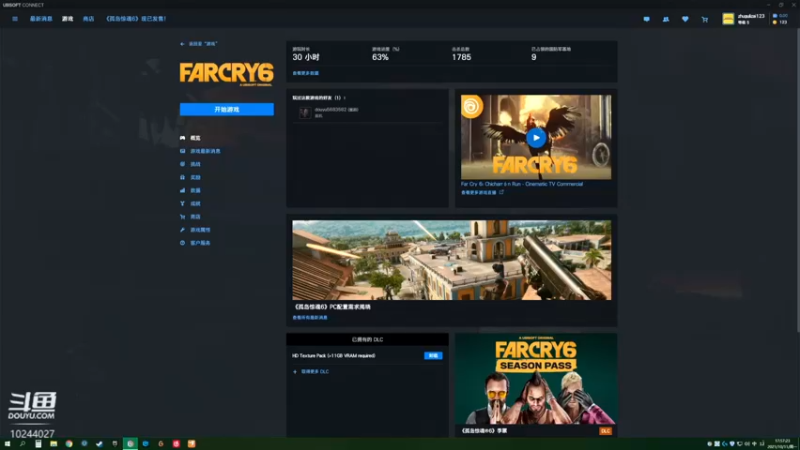The height and width of the screenshot is (450, 800).
Task: Open the Far Cry 6 Season Pass card
Action: [536, 385]
